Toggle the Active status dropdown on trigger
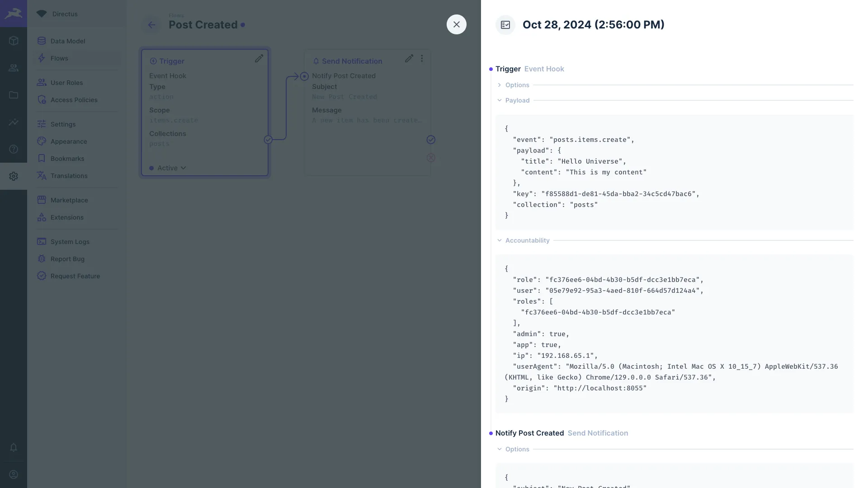Image resolution: width=868 pixels, height=488 pixels. [168, 168]
